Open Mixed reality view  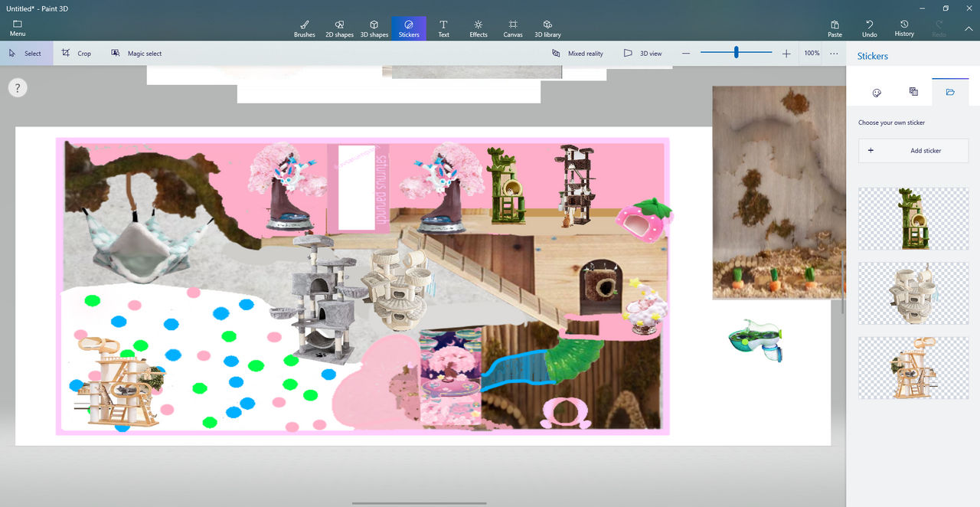point(578,54)
